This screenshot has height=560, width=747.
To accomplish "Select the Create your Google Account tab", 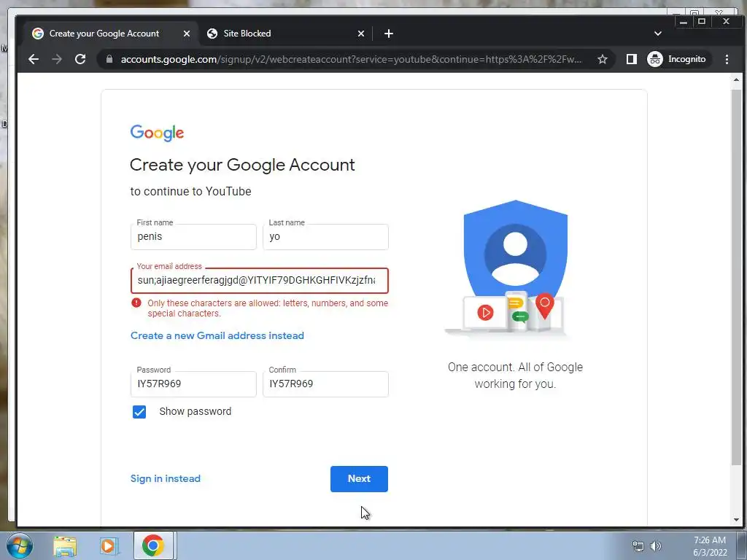I will pos(111,34).
